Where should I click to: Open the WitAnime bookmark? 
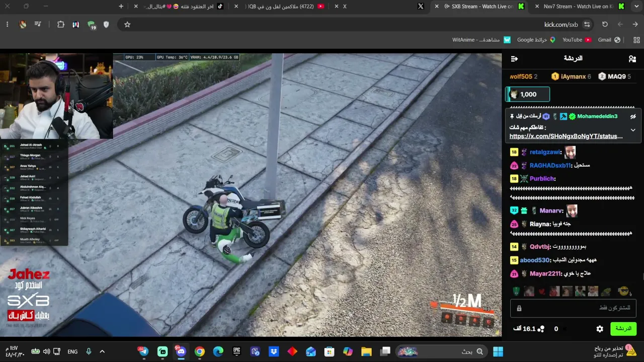(x=481, y=40)
